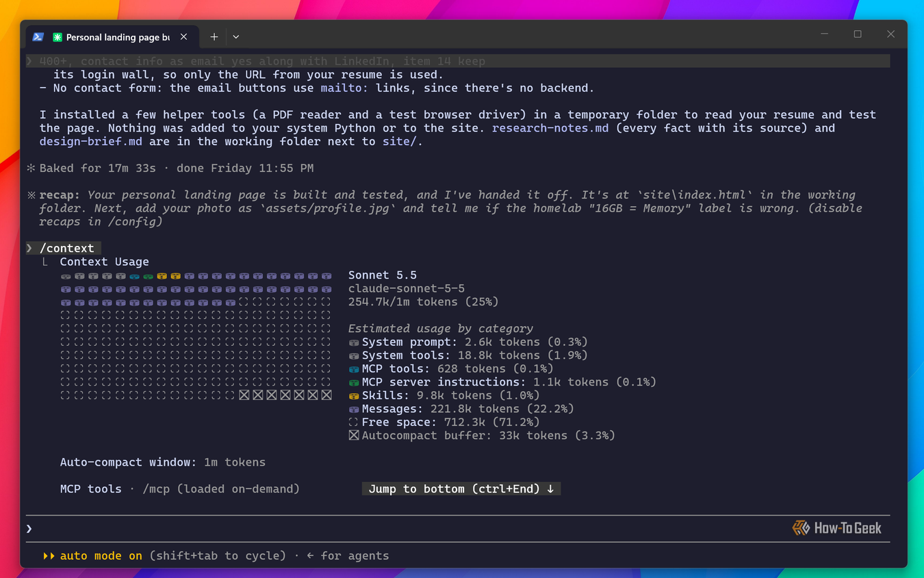Click the green asterisk tab status icon
This screenshot has width=924, height=578.
57,37
